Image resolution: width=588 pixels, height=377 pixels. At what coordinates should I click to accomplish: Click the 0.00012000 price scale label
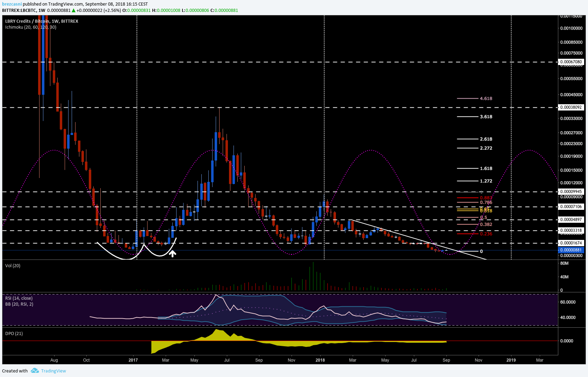(x=571, y=183)
